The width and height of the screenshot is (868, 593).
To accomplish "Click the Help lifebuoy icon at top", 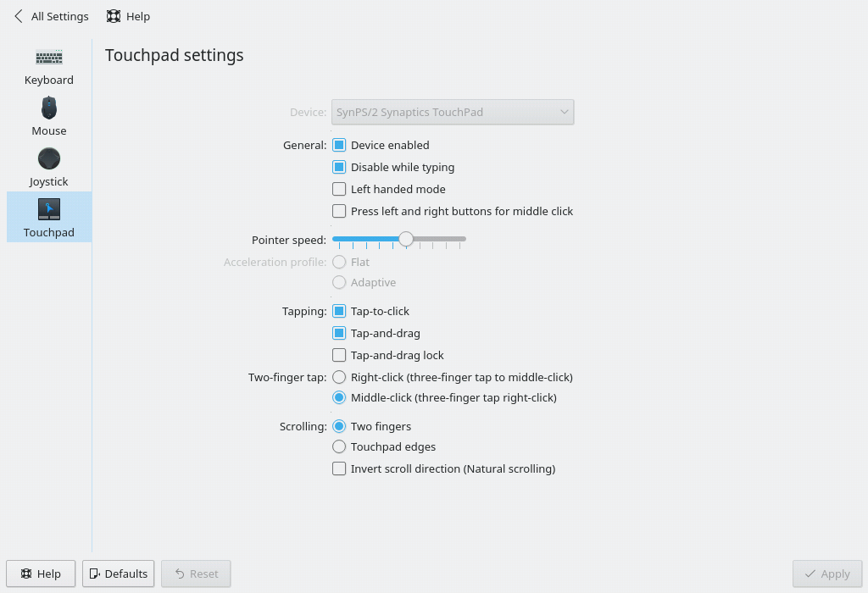I will [x=114, y=16].
